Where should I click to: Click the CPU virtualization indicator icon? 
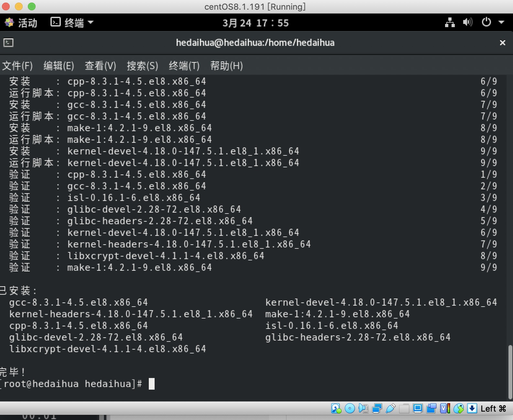tap(445, 409)
